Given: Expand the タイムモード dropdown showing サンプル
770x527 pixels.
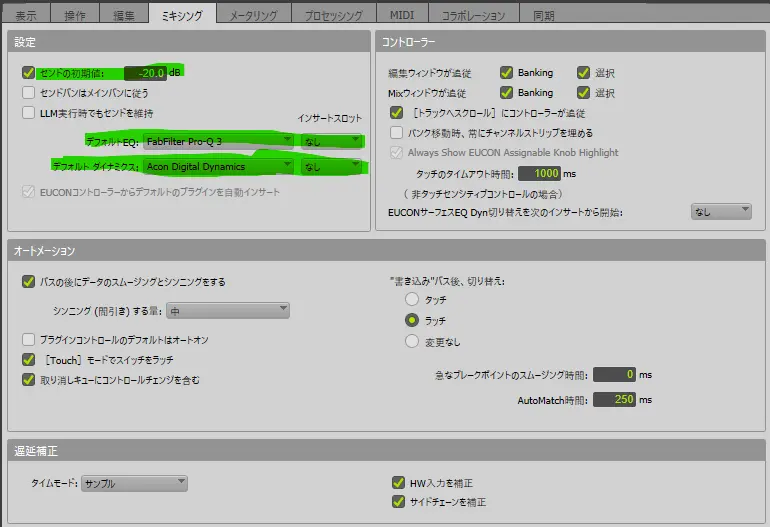Looking at the screenshot, I should coord(134,483).
